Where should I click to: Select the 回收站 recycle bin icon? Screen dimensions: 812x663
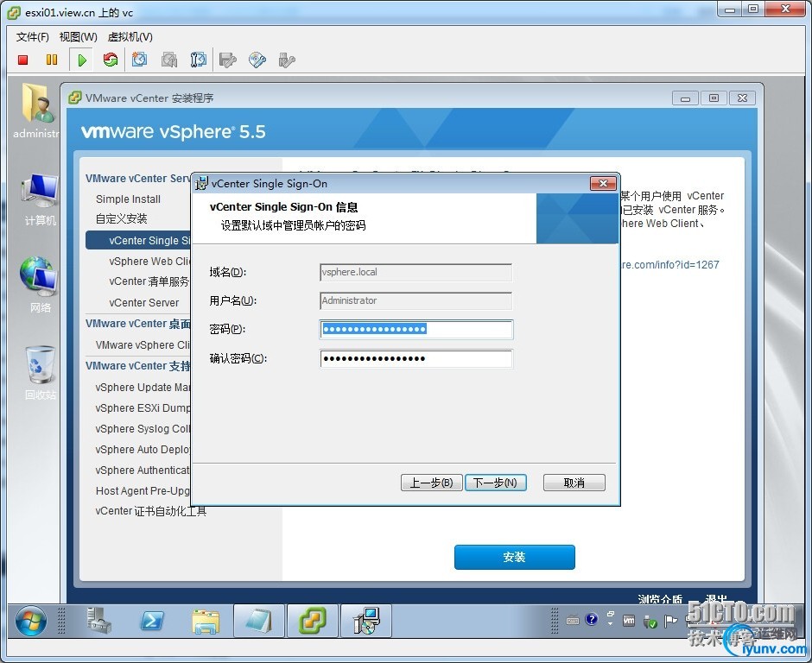[x=41, y=373]
